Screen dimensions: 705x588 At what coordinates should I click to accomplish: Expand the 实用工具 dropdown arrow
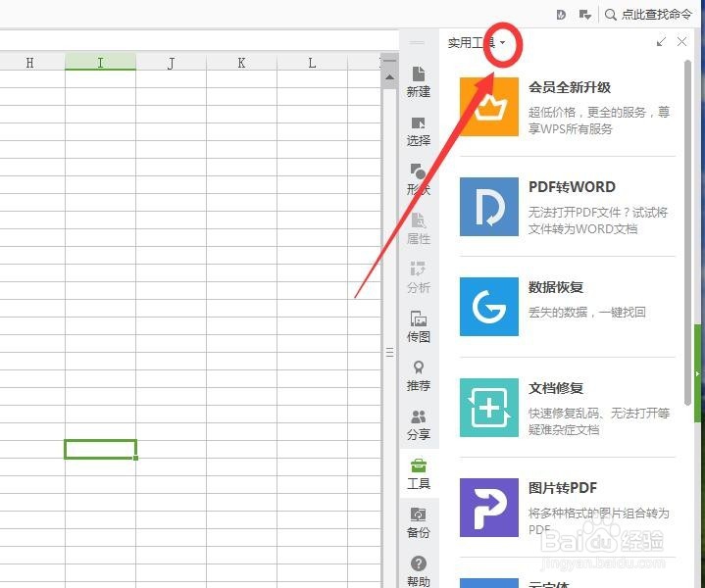[503, 43]
